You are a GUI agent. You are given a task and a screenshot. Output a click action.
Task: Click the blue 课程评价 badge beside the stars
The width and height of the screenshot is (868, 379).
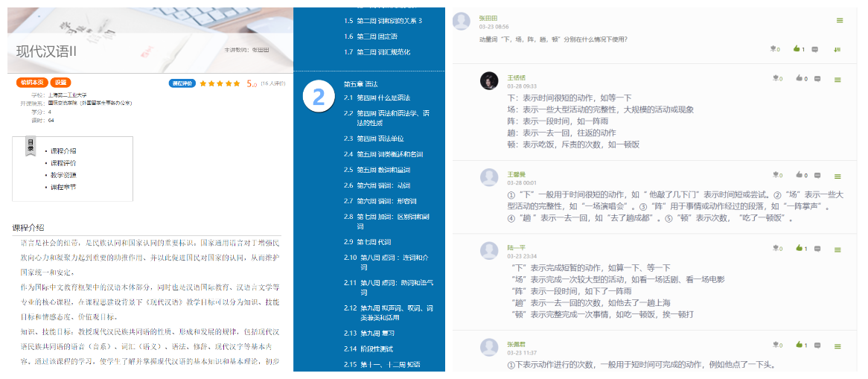pos(182,83)
